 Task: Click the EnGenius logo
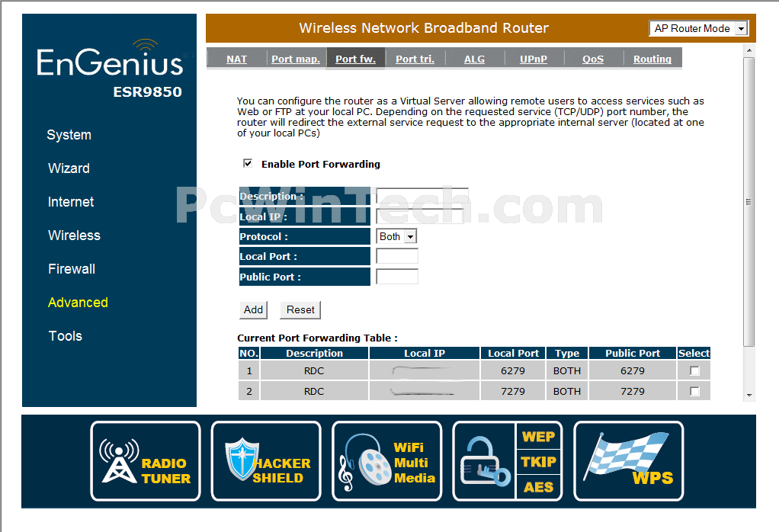[111, 59]
